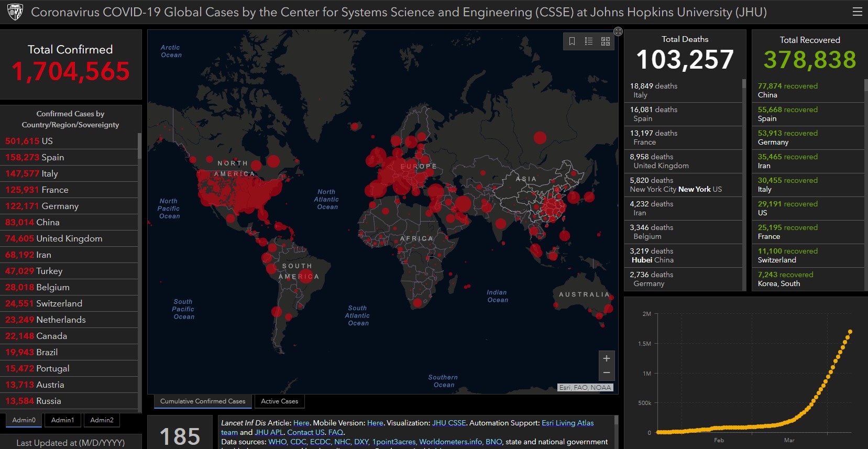Select Germany with 122,171 confirmed cases
Viewport: 868px width, 449px height.
[69, 206]
